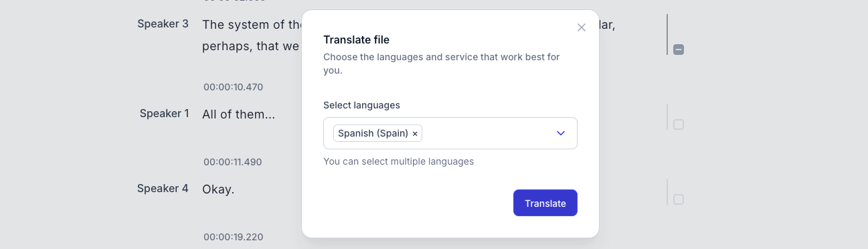
Task: Select the Speaker 1 label
Action: click(x=165, y=113)
